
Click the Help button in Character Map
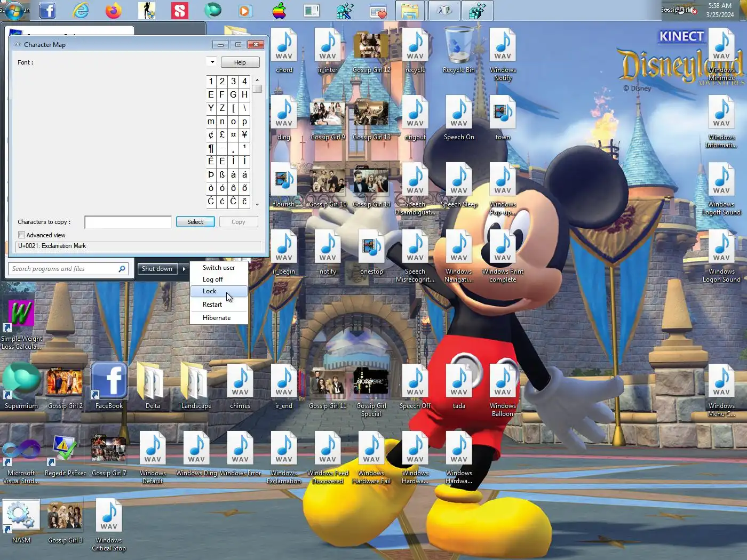240,62
